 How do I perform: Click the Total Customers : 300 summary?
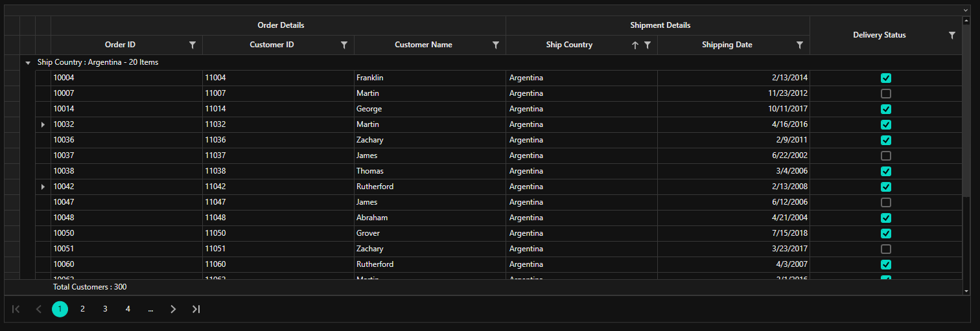pos(90,286)
